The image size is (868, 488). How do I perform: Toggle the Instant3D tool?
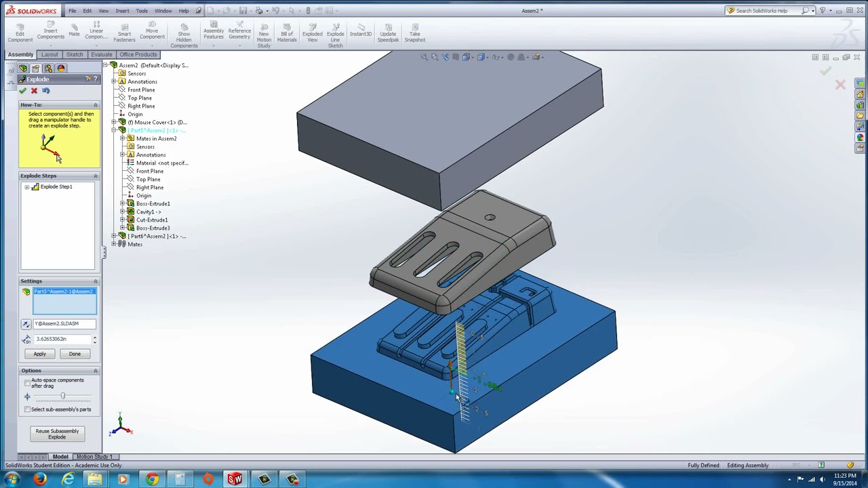(361, 30)
